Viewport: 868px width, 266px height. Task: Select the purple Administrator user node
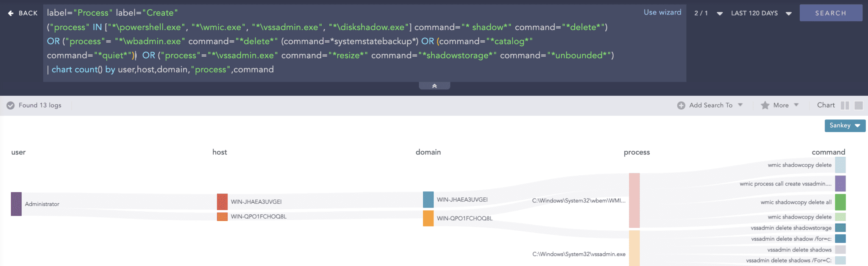(x=16, y=204)
